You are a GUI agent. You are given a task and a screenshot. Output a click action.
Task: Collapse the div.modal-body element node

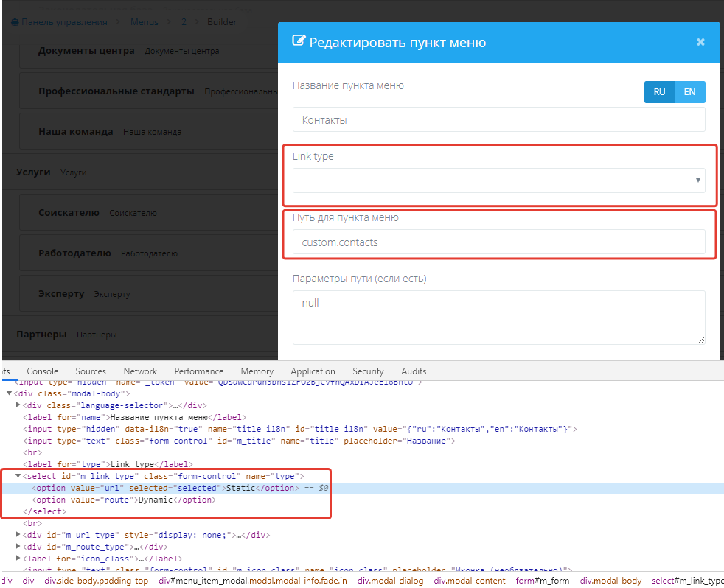(x=9, y=393)
